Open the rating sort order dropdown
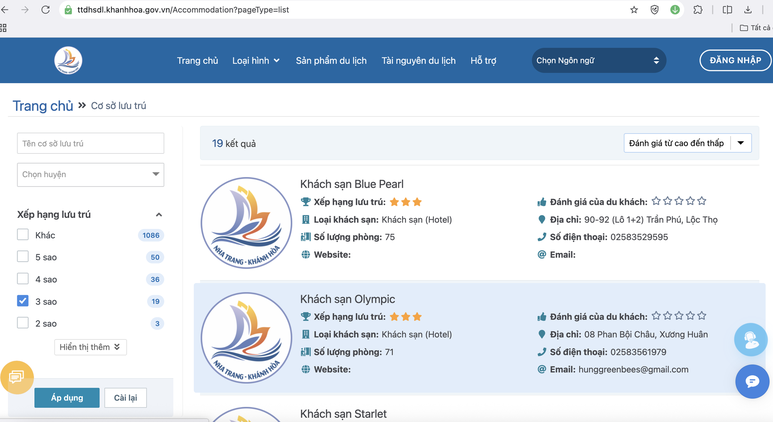This screenshot has width=773, height=422. point(687,143)
